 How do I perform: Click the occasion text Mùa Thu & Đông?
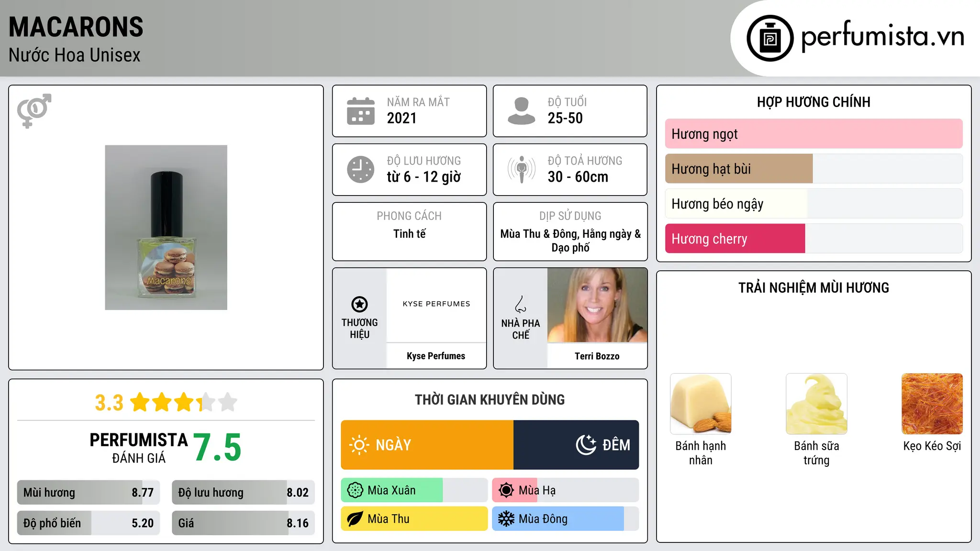click(540, 234)
